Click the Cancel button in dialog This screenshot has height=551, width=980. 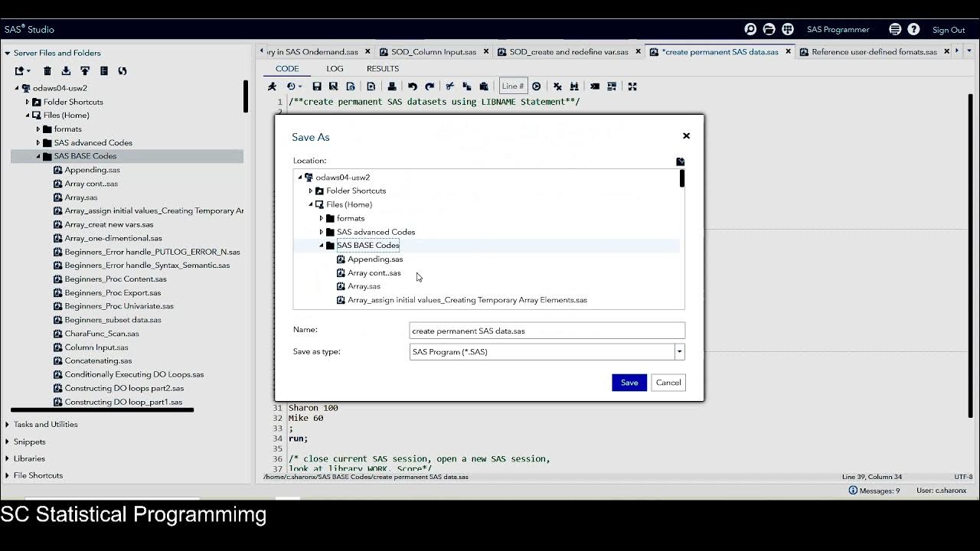(668, 383)
